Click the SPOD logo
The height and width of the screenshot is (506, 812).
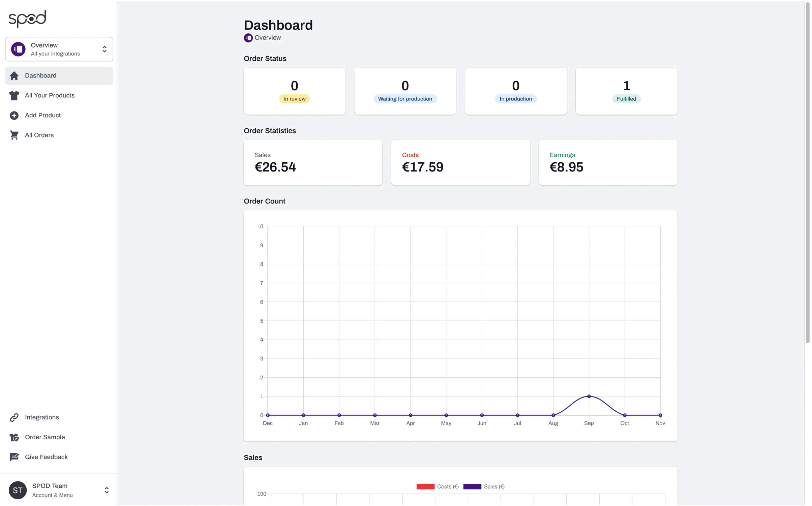point(27,18)
